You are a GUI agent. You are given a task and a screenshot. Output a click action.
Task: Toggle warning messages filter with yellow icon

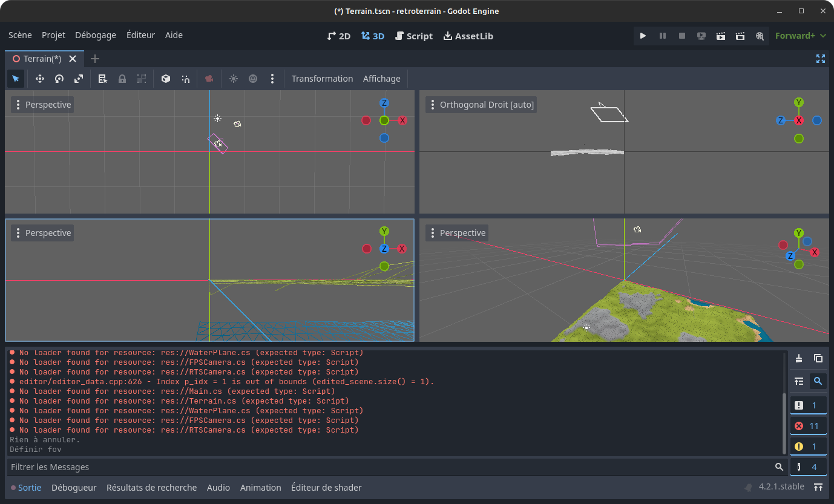(x=808, y=447)
